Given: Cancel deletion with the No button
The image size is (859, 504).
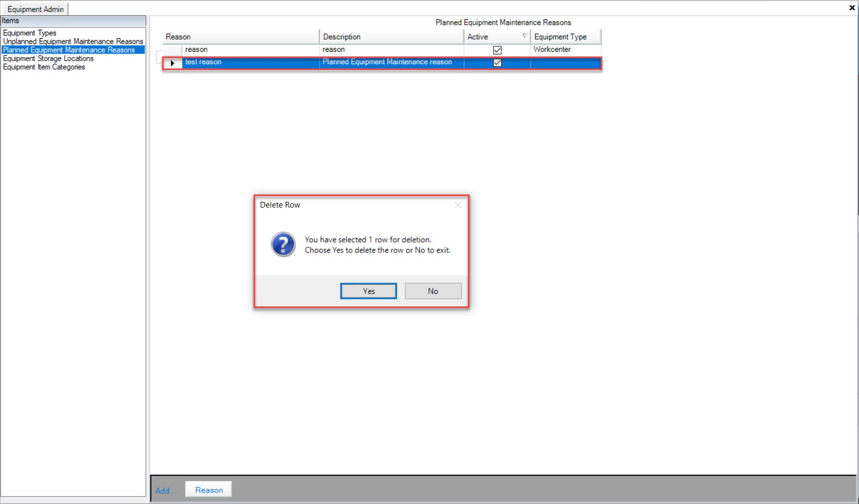Looking at the screenshot, I should point(433,291).
